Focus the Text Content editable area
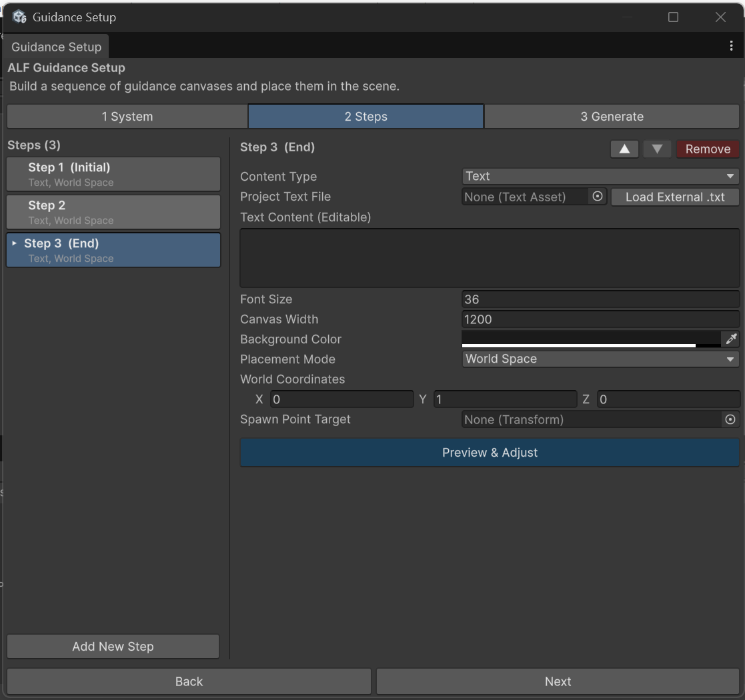745x700 pixels. pyautogui.click(x=490, y=258)
